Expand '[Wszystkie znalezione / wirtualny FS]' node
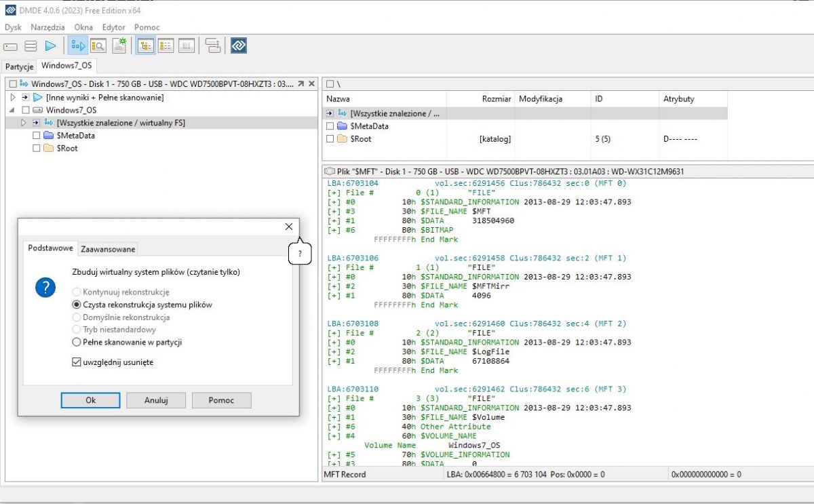Screen dimensions: 814x504 [x=23, y=123]
